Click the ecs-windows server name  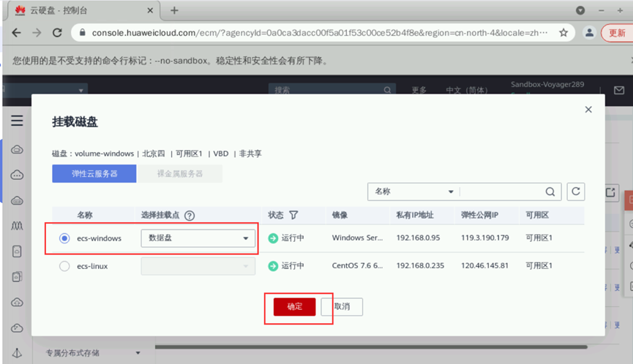[x=99, y=238]
